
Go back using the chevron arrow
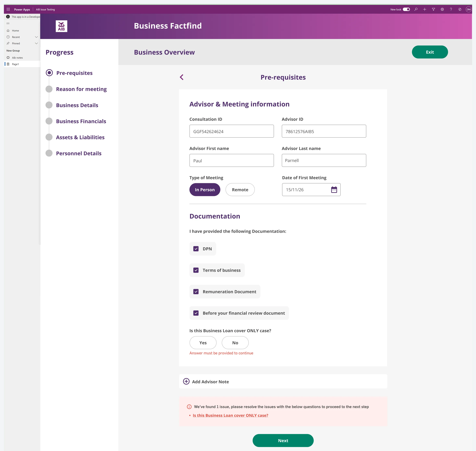pyautogui.click(x=182, y=77)
